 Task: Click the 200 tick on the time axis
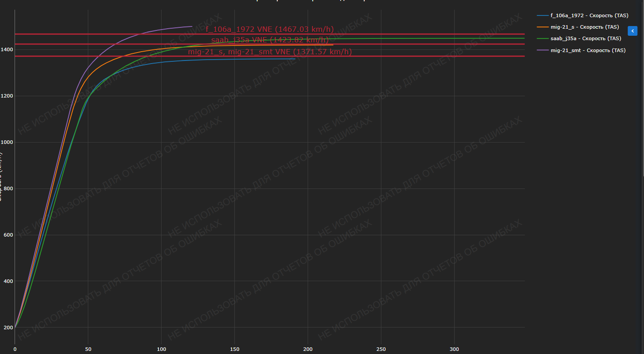coord(308,350)
